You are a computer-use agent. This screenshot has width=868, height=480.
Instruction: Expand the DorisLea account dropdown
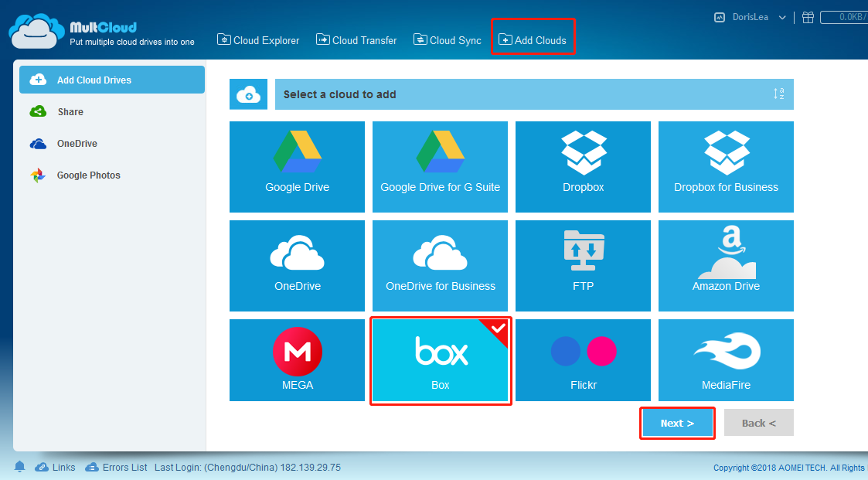point(782,17)
